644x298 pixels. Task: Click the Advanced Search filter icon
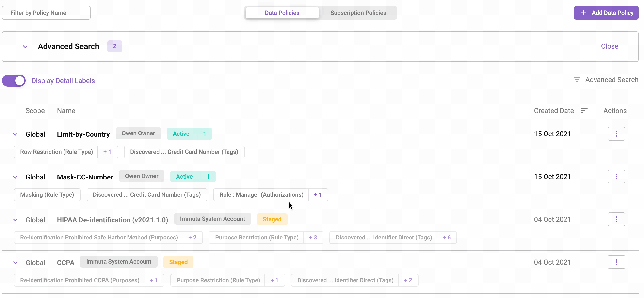click(577, 80)
